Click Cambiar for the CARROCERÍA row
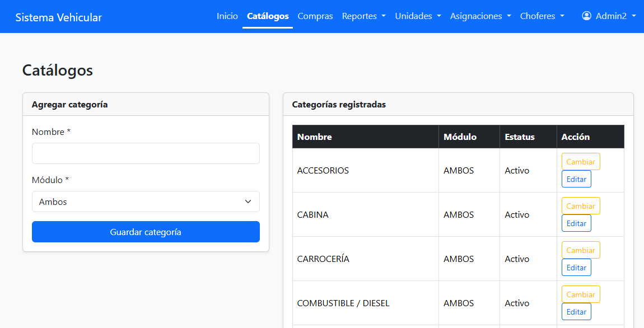 (x=581, y=250)
